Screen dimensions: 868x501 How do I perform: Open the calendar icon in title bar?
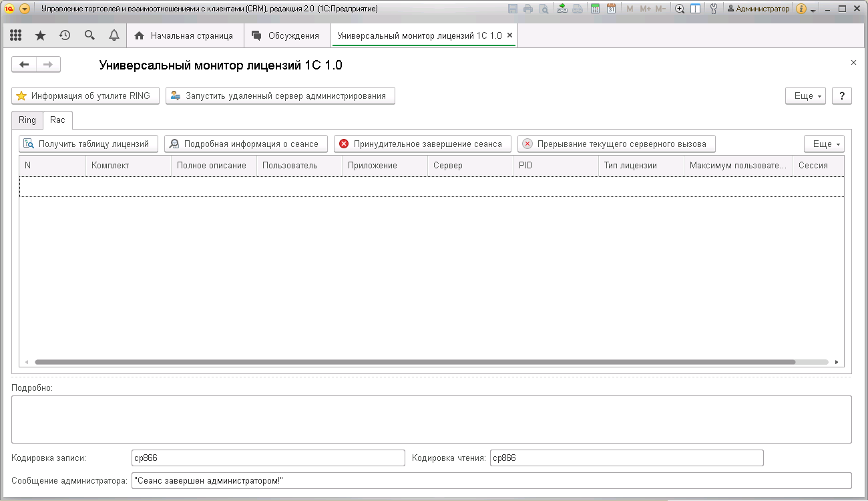coord(611,9)
